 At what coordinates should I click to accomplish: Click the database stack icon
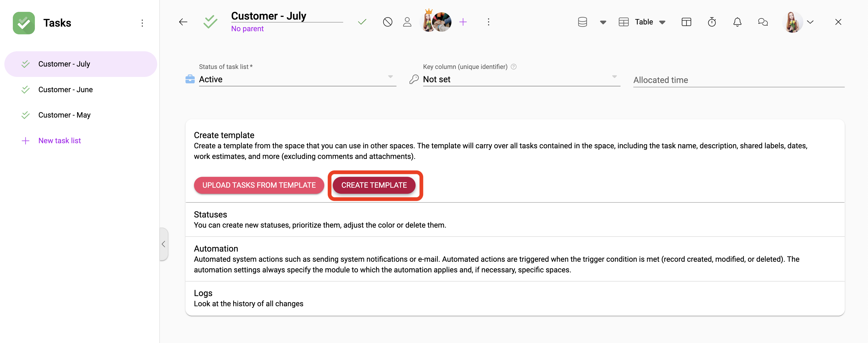(x=582, y=22)
